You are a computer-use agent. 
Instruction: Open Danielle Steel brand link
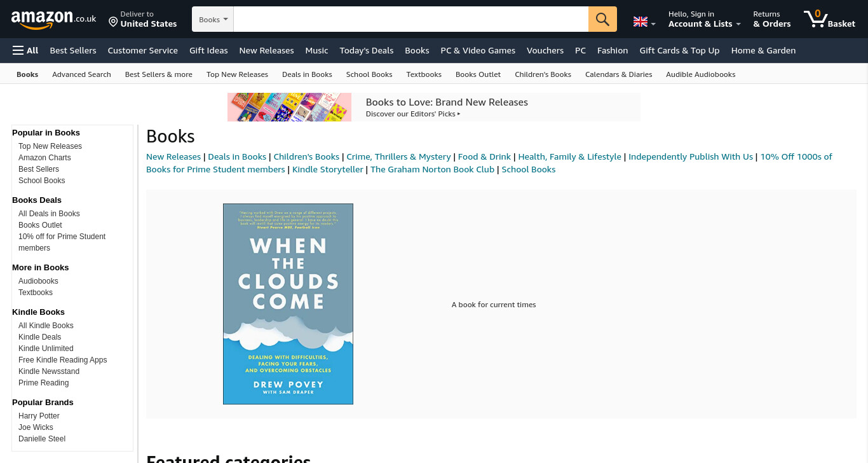point(42,439)
